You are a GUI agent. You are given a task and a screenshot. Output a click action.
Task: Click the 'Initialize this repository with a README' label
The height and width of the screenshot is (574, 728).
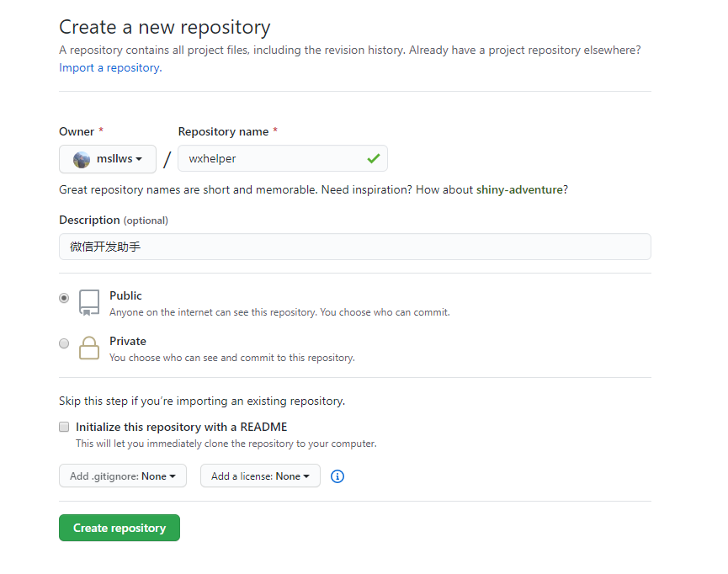point(182,427)
